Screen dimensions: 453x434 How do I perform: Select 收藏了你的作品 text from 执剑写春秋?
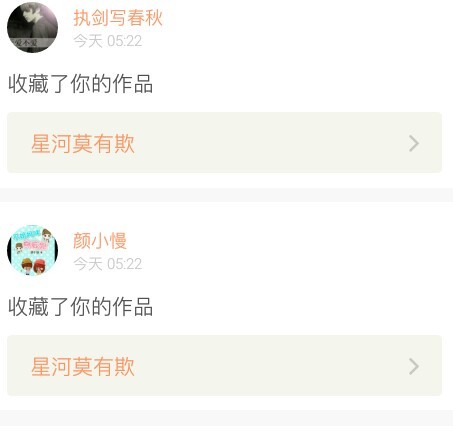pyautogui.click(x=80, y=84)
